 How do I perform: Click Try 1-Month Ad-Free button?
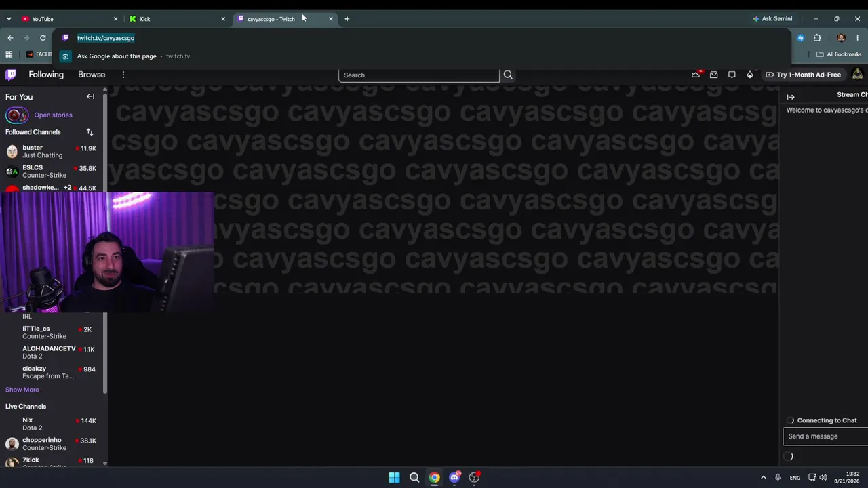pos(804,75)
